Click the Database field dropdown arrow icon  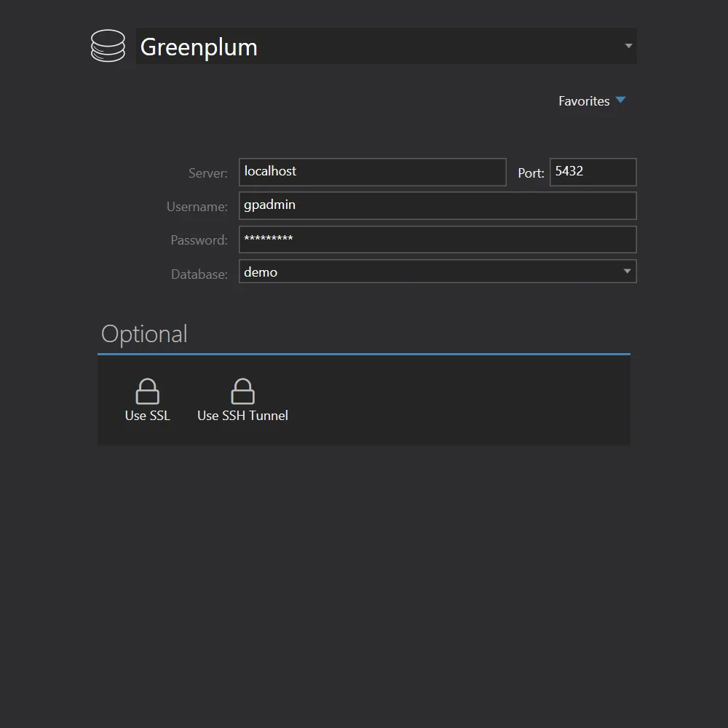[x=627, y=271]
